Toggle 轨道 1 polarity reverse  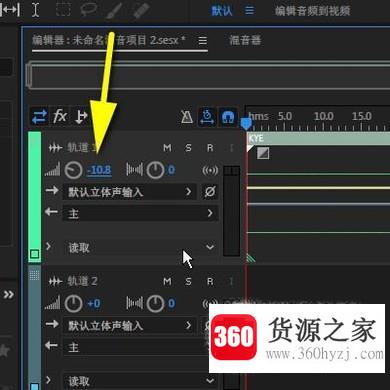click(x=210, y=192)
